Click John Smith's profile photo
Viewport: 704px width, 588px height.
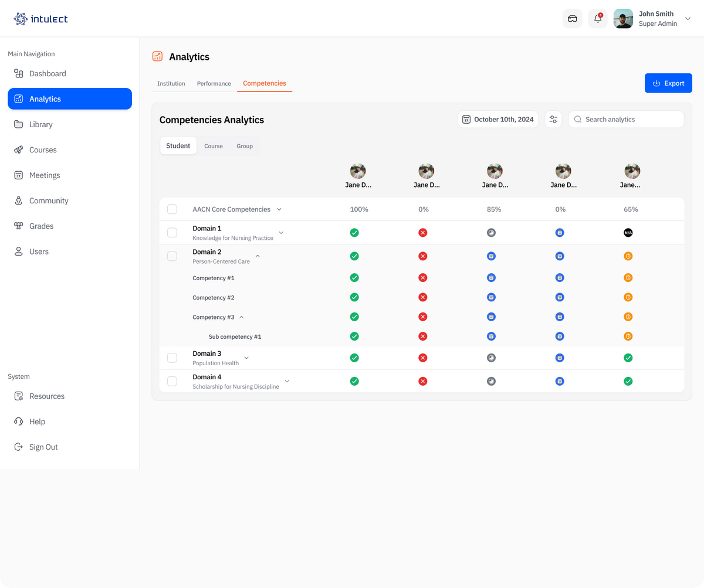(x=623, y=19)
